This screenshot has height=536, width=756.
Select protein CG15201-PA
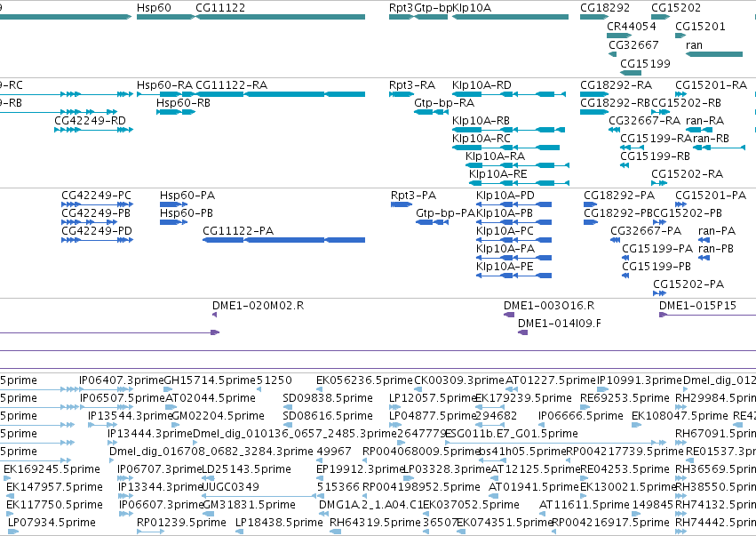[711, 196]
